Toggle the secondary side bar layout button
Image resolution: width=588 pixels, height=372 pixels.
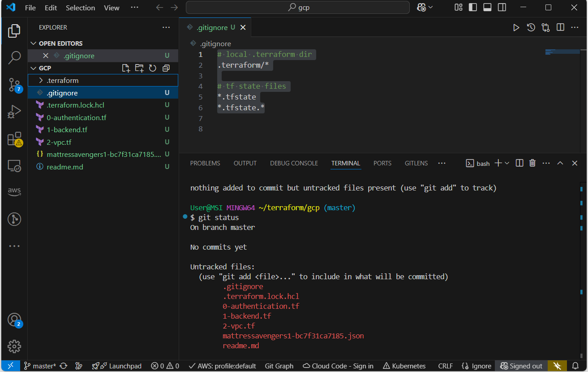502,8
